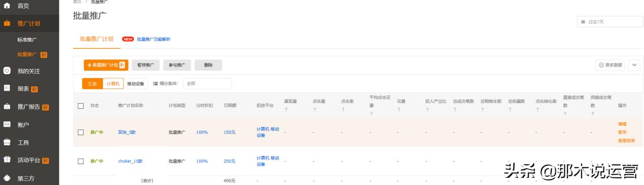The height and width of the screenshot is (185, 644).
Task: Sort by 间接成交笔数 arrow
Action: click(592, 114)
